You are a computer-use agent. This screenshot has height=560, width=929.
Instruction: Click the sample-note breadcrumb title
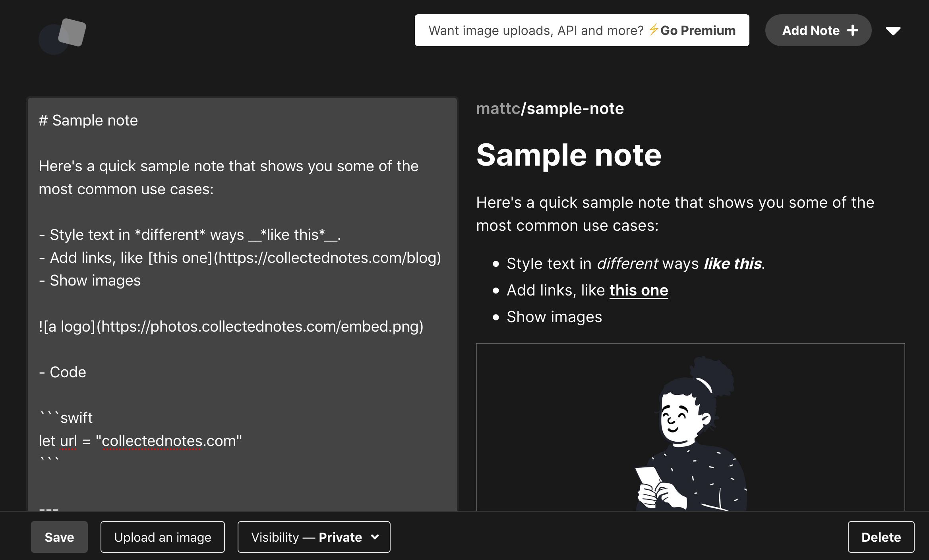click(575, 108)
